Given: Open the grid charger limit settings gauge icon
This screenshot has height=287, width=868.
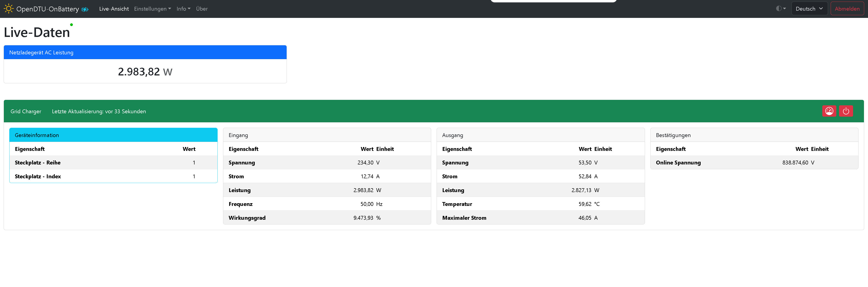Looking at the screenshot, I should click(x=829, y=111).
